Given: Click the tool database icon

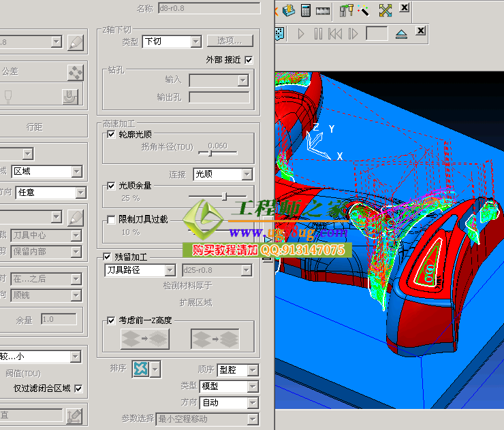Looking at the screenshot, I should [289, 10].
